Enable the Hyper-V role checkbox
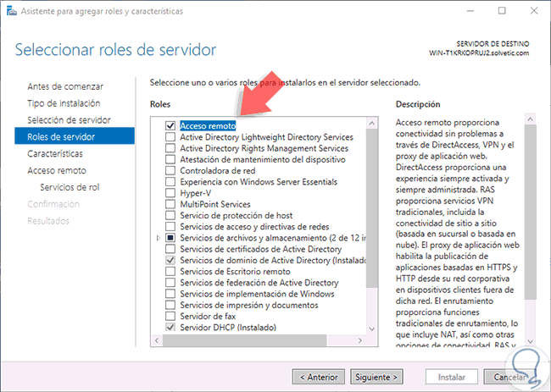 pos(170,193)
